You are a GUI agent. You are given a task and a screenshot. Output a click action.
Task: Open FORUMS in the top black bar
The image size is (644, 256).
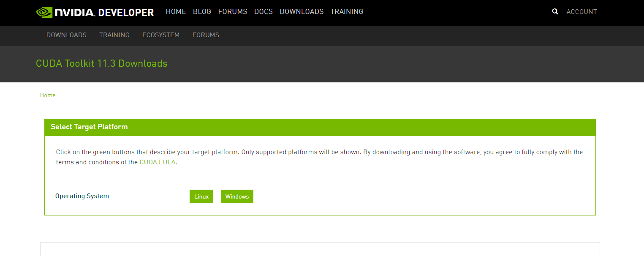[x=233, y=12]
